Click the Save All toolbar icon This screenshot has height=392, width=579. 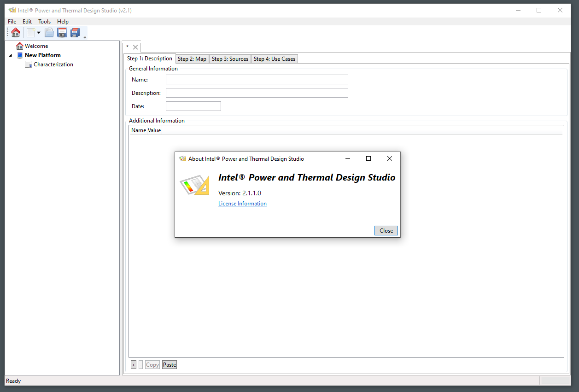pos(75,32)
